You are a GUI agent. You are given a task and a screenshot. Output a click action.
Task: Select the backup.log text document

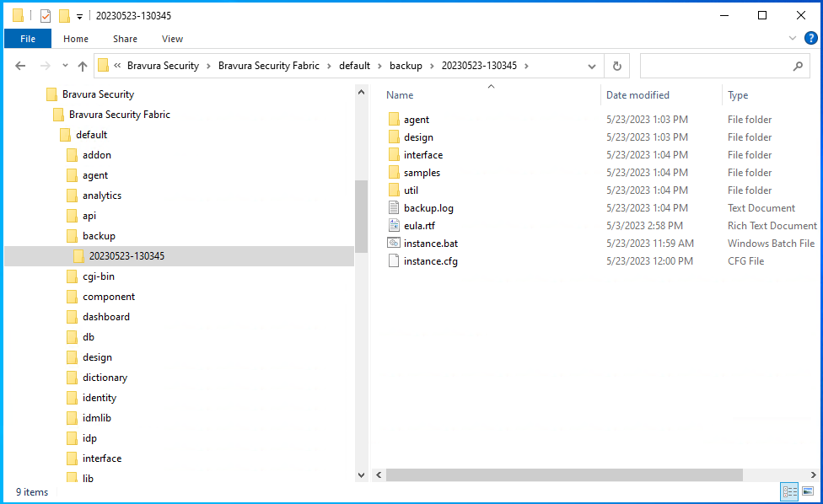(x=428, y=208)
